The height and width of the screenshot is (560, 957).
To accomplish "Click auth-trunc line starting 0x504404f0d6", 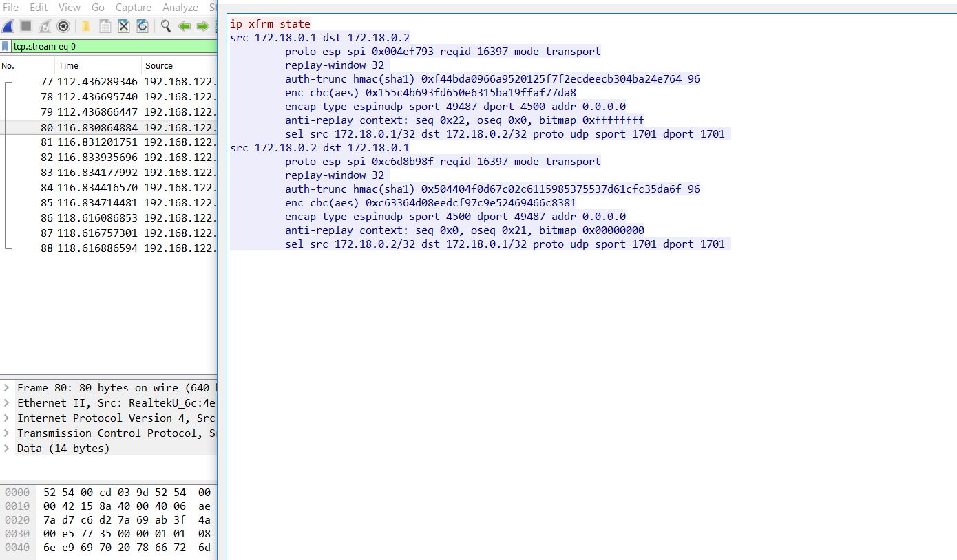I will [x=492, y=189].
